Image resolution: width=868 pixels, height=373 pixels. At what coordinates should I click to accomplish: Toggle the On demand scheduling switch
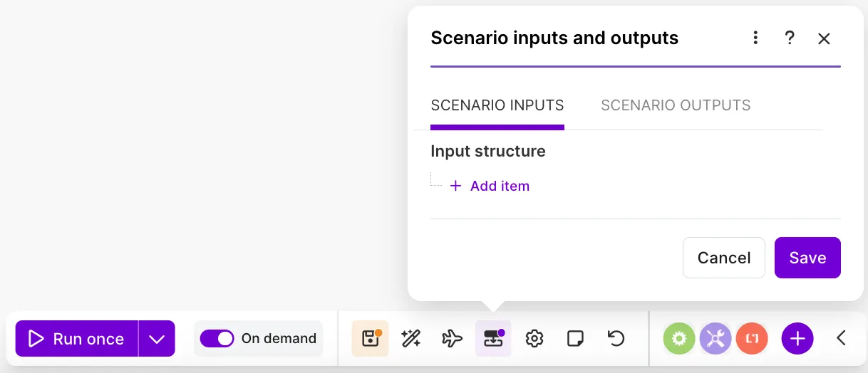[x=217, y=338]
